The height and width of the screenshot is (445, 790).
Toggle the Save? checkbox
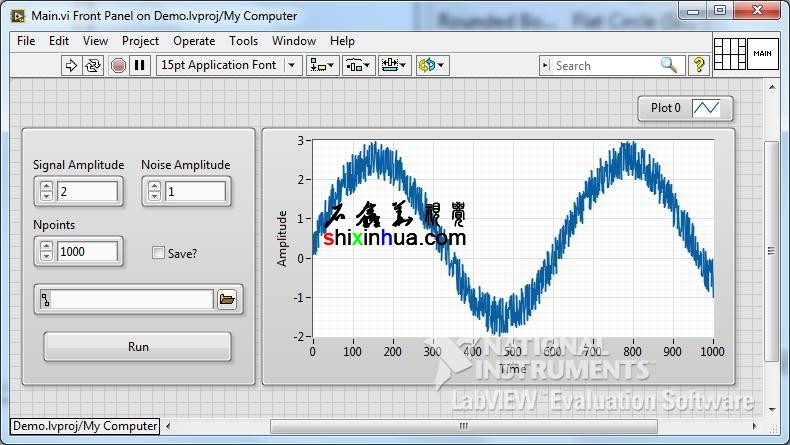click(158, 253)
